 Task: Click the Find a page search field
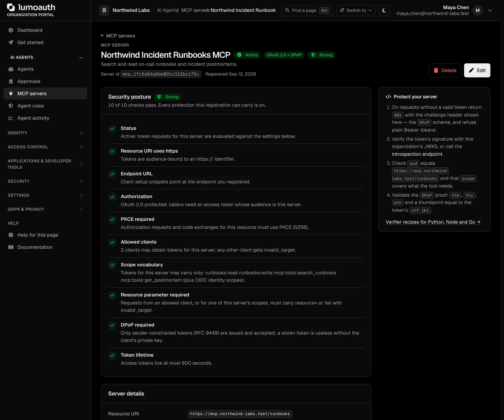[307, 10]
